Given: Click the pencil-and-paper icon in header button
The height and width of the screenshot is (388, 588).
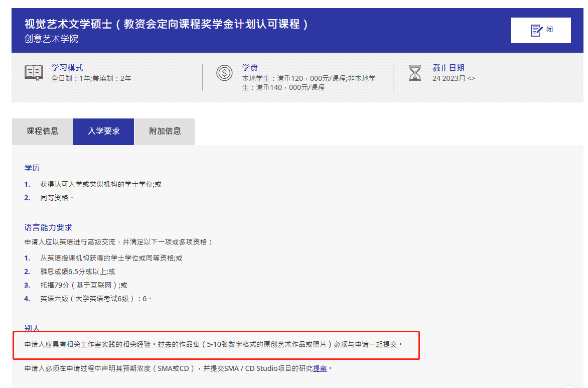Looking at the screenshot, I should (536, 30).
